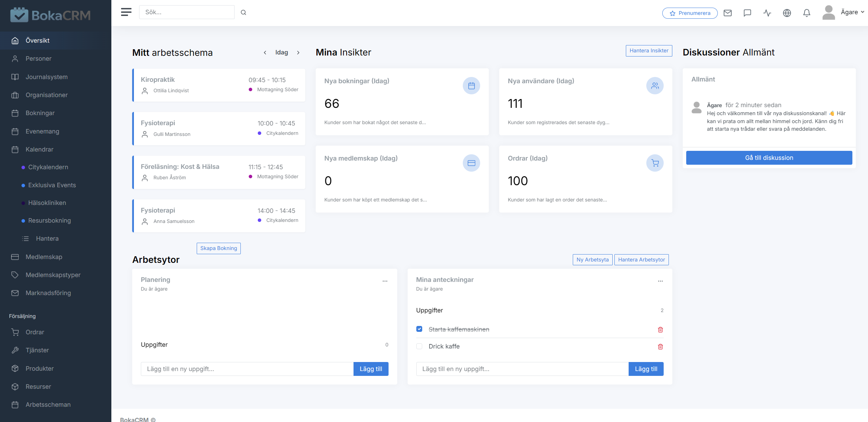This screenshot has width=868, height=422.
Task: Go to next day in arbetsschema
Action: click(x=298, y=52)
